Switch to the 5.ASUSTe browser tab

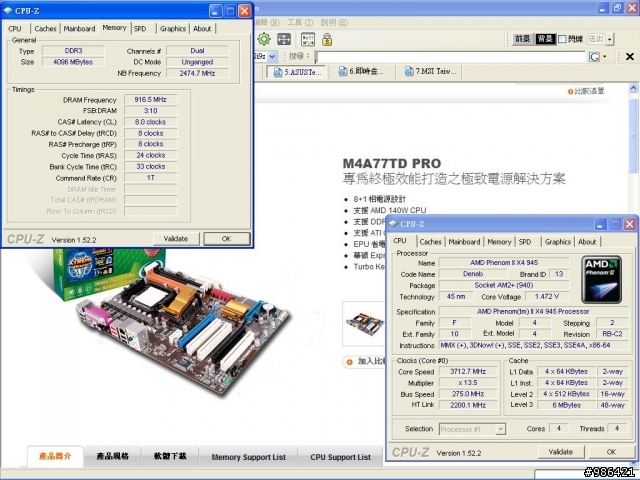[x=296, y=72]
